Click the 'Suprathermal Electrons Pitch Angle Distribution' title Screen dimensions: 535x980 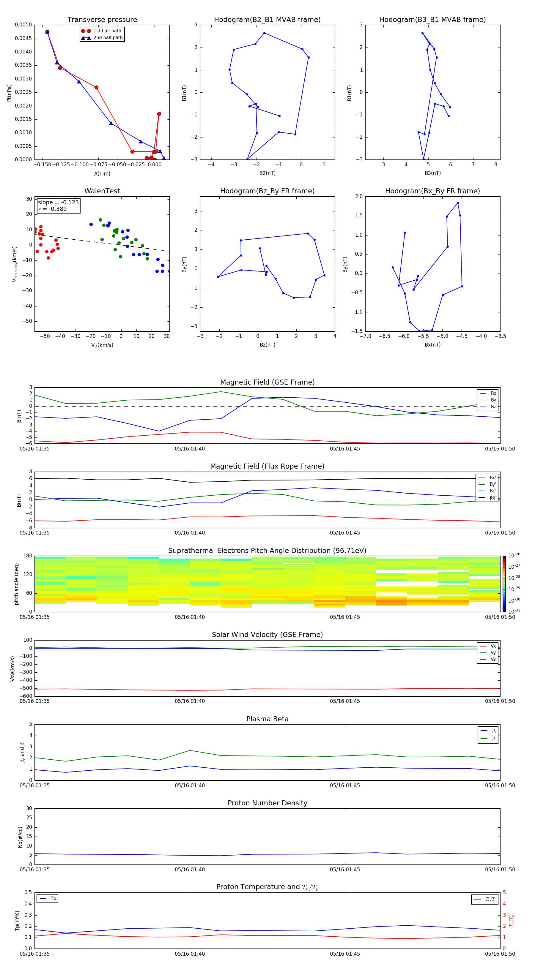point(267,551)
